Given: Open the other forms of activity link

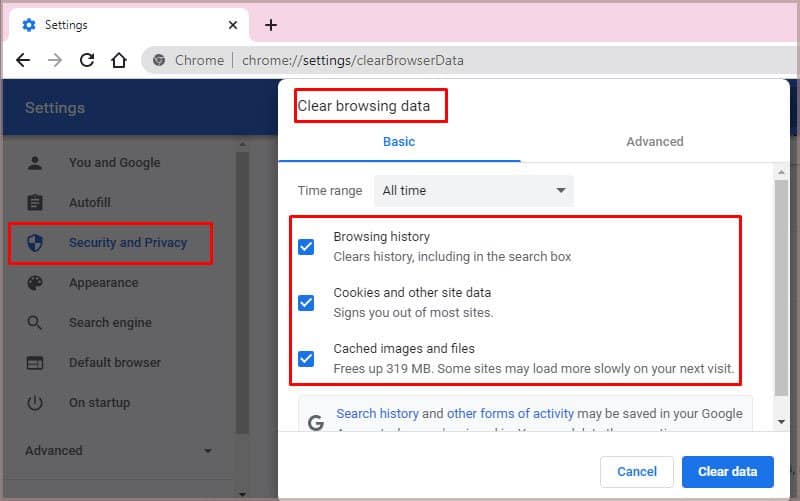Looking at the screenshot, I should (x=510, y=413).
